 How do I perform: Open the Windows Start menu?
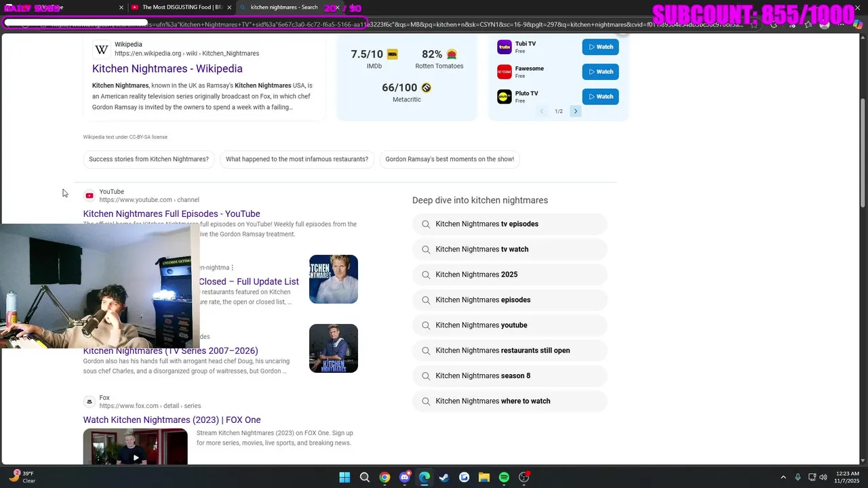344,477
